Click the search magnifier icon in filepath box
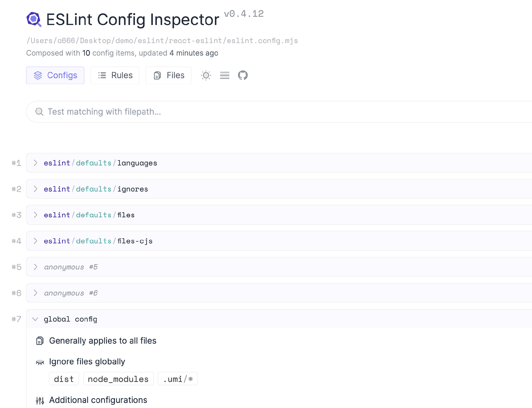 pyautogui.click(x=39, y=112)
